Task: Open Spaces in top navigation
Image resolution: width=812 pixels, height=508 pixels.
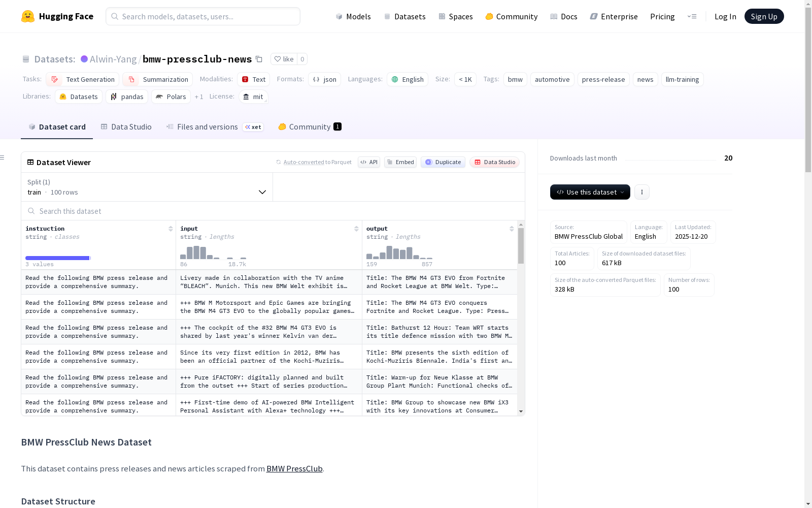Action: [456, 16]
